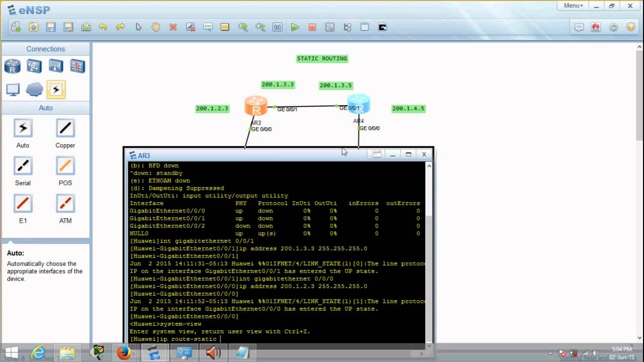Click the data capture icon
The height and width of the screenshot is (362, 644).
click(330, 27)
